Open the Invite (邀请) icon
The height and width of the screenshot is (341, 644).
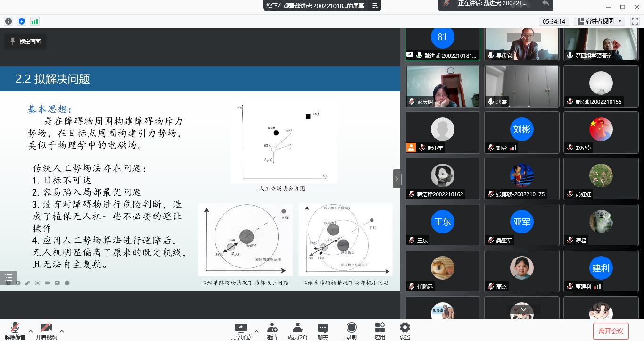point(272,331)
